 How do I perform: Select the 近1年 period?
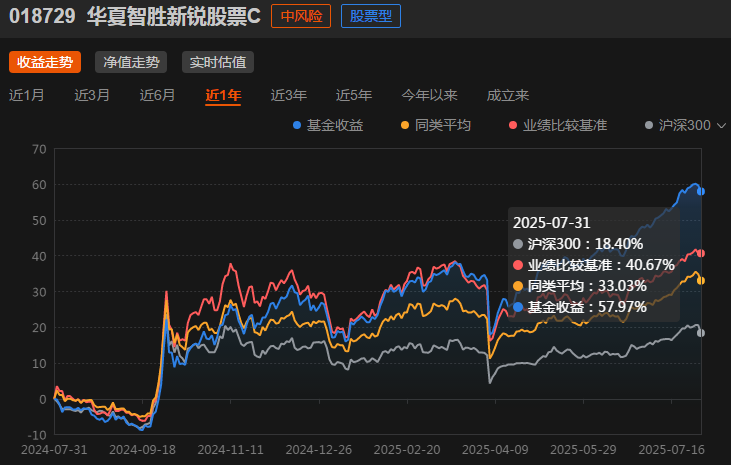pyautogui.click(x=223, y=95)
